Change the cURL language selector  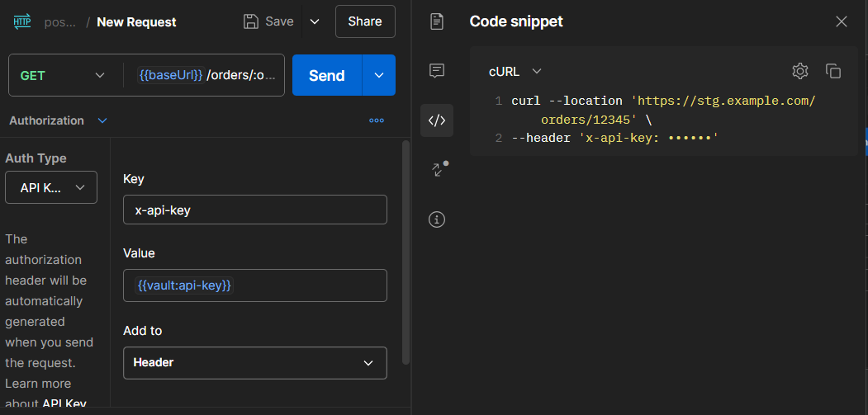point(515,72)
